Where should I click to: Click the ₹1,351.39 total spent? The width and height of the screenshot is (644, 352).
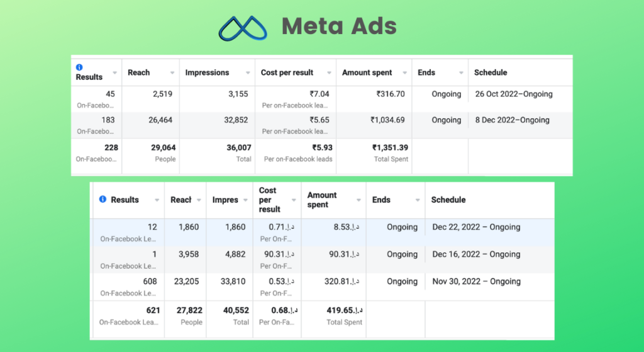tap(390, 147)
